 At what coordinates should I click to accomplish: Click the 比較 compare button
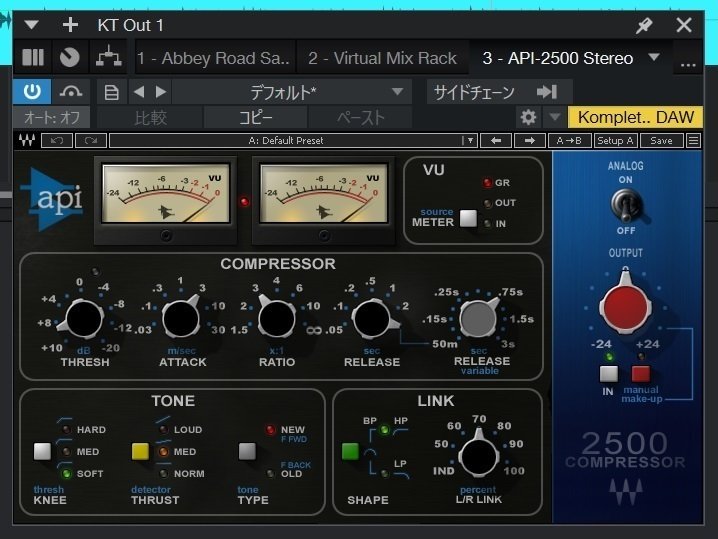click(x=150, y=118)
